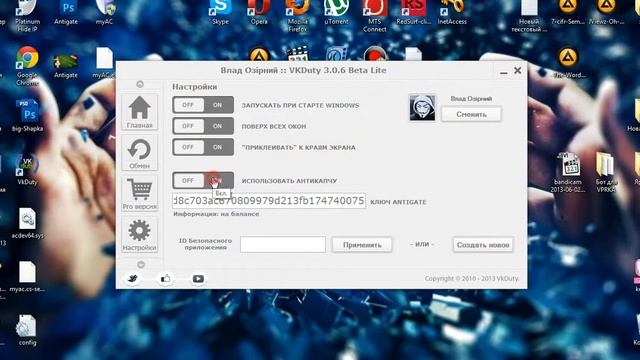Select the Viewz-Oh desktop file icon
Screen dimensions: 640x360
coord(606,13)
